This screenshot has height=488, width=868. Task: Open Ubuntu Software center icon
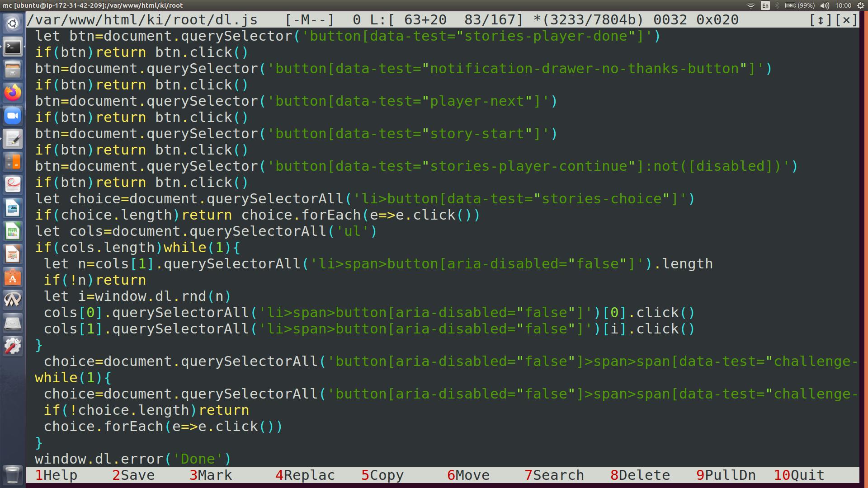tap(13, 278)
